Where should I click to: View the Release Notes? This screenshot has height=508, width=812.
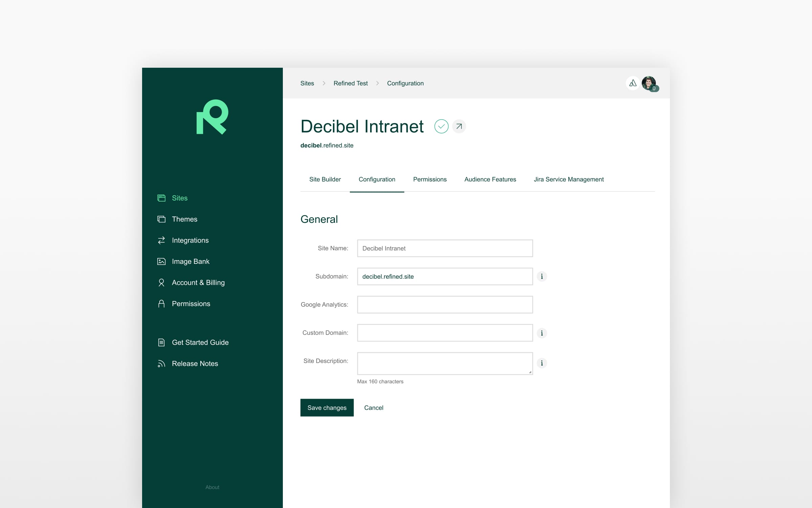click(x=195, y=363)
